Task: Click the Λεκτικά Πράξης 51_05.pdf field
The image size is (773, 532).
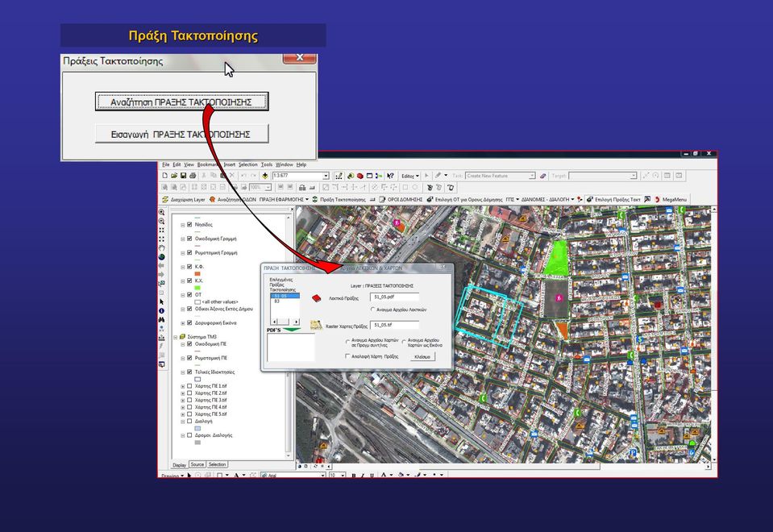Action: (394, 297)
